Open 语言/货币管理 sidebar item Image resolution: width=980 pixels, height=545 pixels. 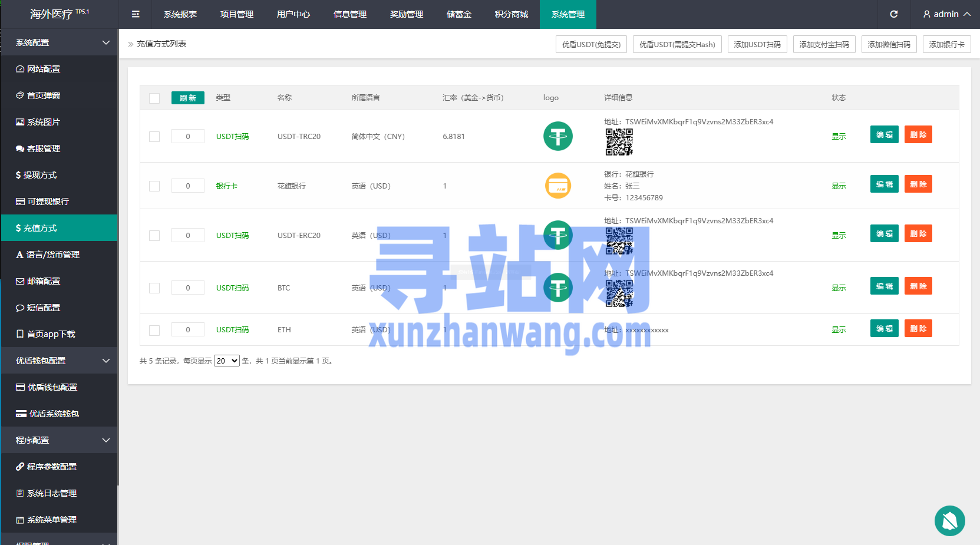click(x=59, y=255)
